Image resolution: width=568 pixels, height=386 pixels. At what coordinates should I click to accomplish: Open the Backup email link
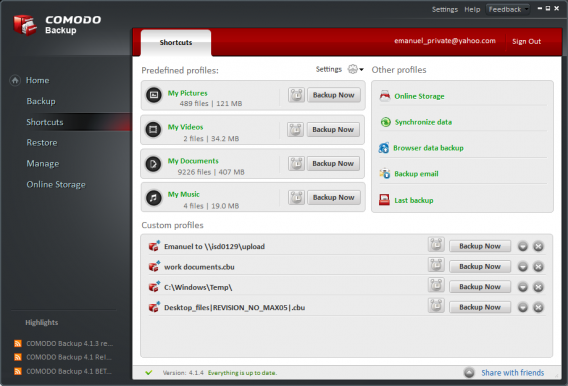(x=416, y=174)
